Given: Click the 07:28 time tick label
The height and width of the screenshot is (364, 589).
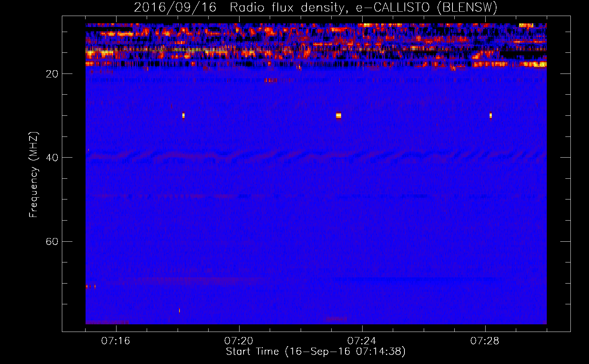Looking at the screenshot, I should (485, 341).
